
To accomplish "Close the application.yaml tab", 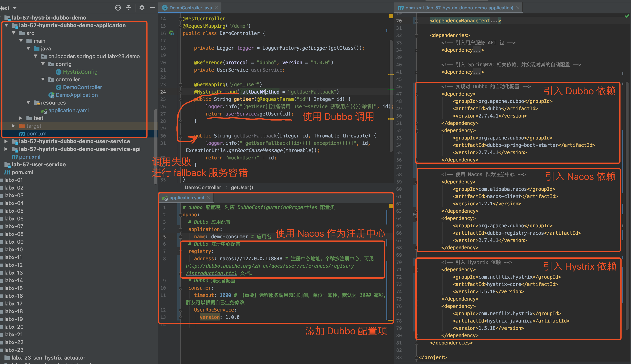I will (x=209, y=198).
